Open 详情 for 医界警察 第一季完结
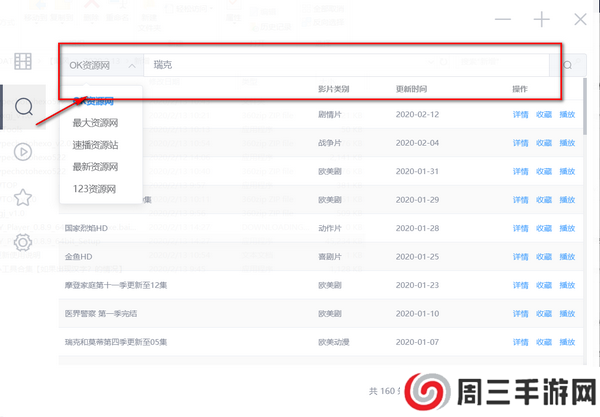This screenshot has width=600, height=417. click(520, 314)
